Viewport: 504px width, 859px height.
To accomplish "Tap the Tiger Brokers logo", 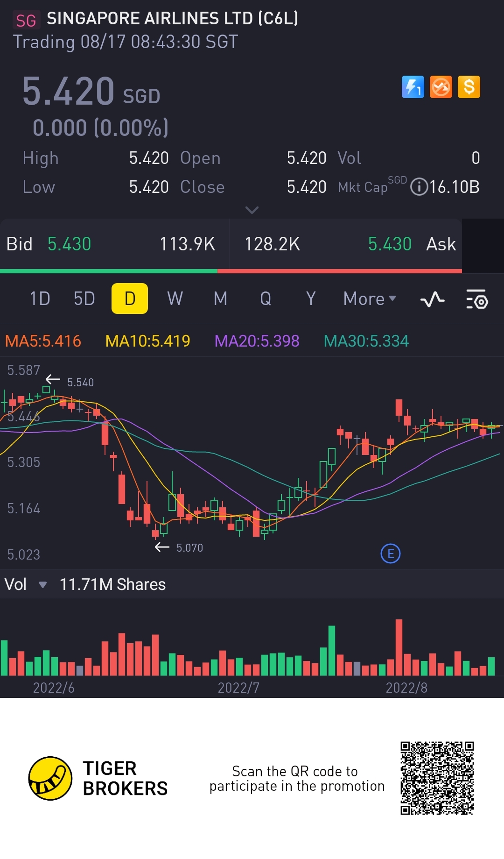I will pyautogui.click(x=50, y=778).
